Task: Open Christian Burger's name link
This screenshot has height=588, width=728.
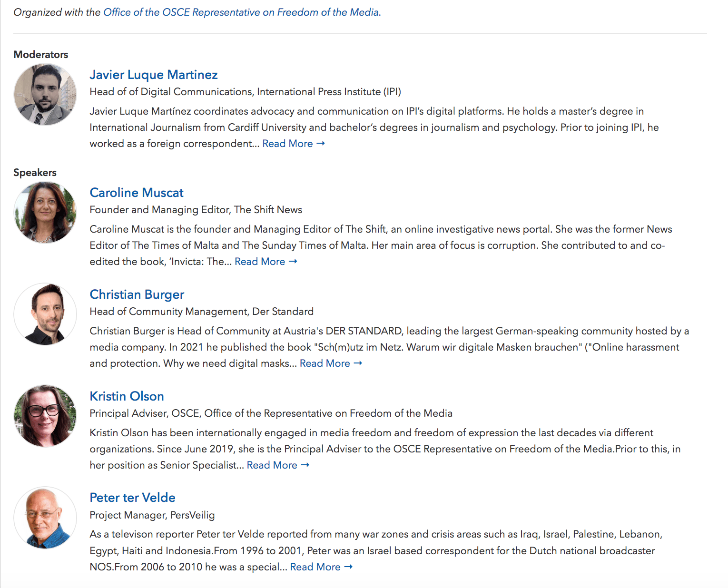Action: (x=137, y=294)
